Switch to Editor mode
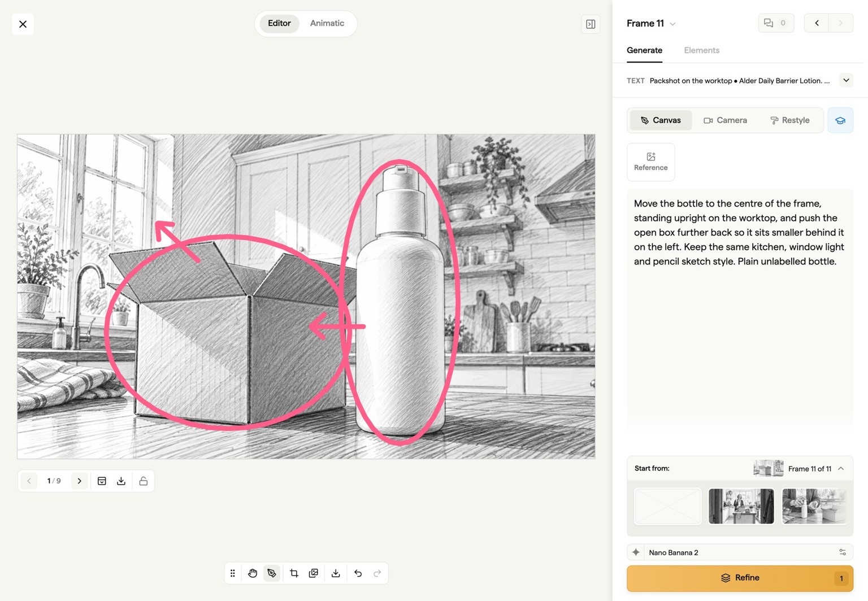 pyautogui.click(x=279, y=23)
